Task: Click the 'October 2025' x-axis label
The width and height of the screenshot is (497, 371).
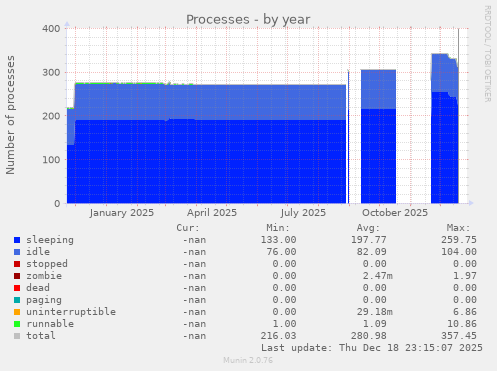Action: 395,213
